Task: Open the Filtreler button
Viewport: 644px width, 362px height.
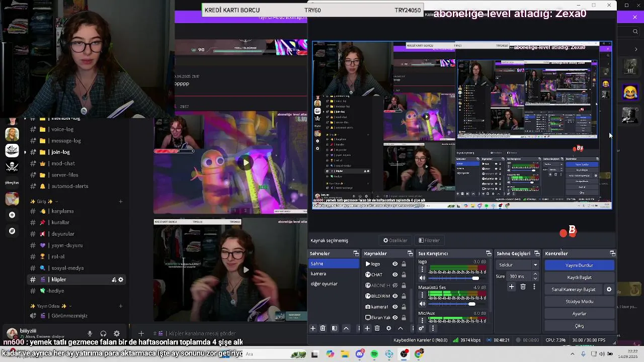Action: point(429,240)
